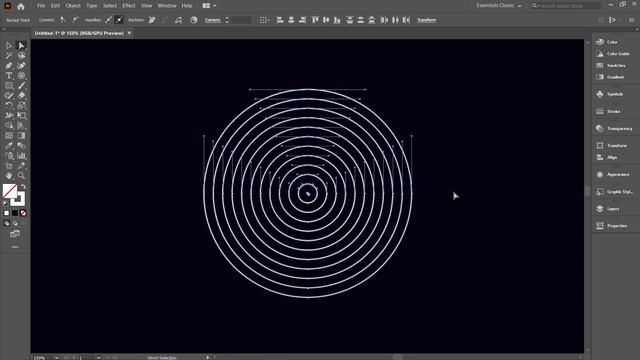640x360 pixels.
Task: Choose Draw Behind mode icon
Action: coord(15,223)
